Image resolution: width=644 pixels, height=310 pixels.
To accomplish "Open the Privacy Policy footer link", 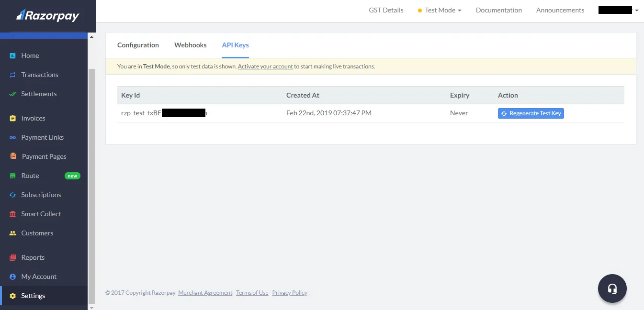I will pyautogui.click(x=290, y=293).
